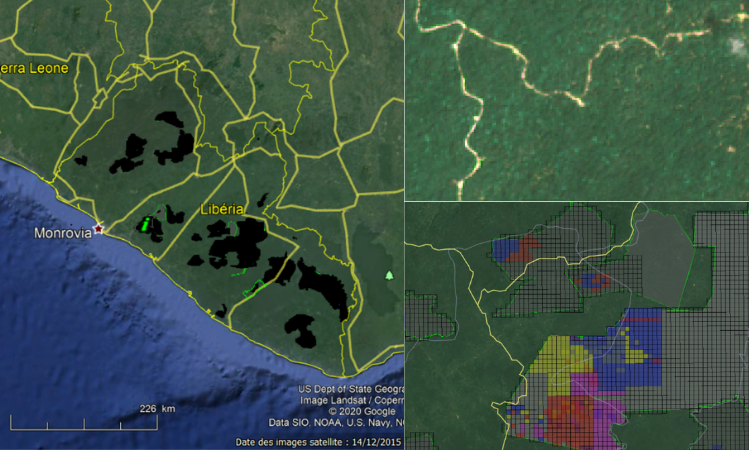Viewport: 749px width, 450px height.
Task: Click the Sierra Leone country label
Action: (x=35, y=69)
